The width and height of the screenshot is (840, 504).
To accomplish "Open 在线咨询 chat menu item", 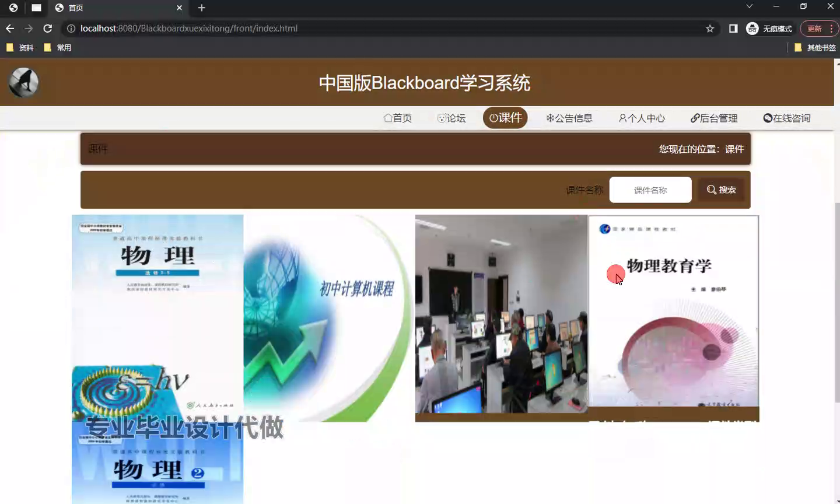I will (787, 118).
